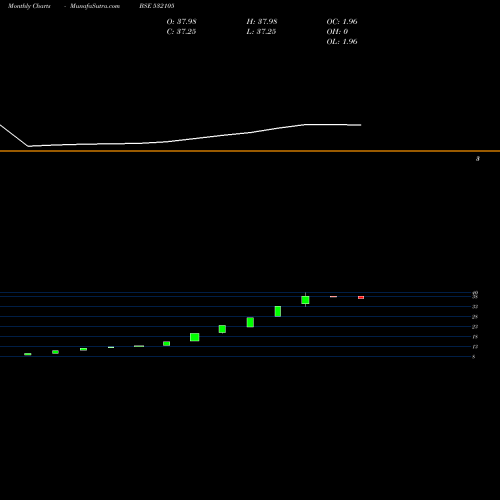Select green candle between 28 and 33 gridlines
Image resolution: width=500 pixels, height=500 pixels.
[278, 311]
